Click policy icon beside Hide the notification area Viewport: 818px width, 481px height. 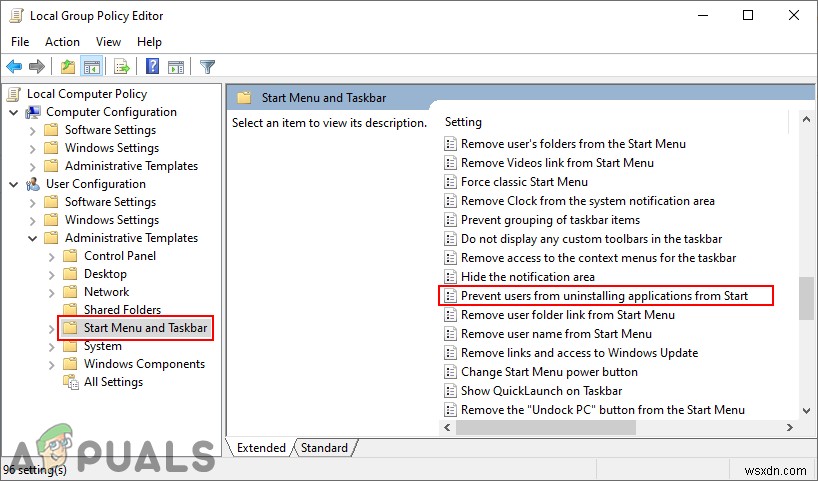click(450, 277)
